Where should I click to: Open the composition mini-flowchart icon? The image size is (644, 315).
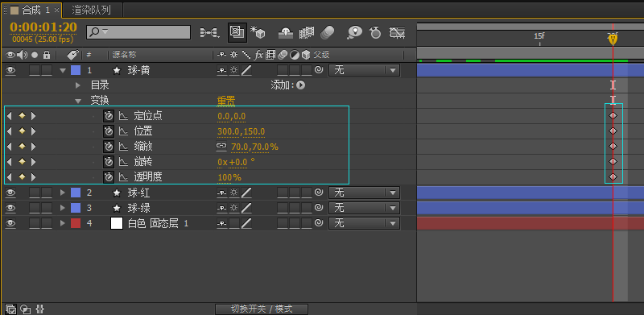pyautogui.click(x=208, y=32)
